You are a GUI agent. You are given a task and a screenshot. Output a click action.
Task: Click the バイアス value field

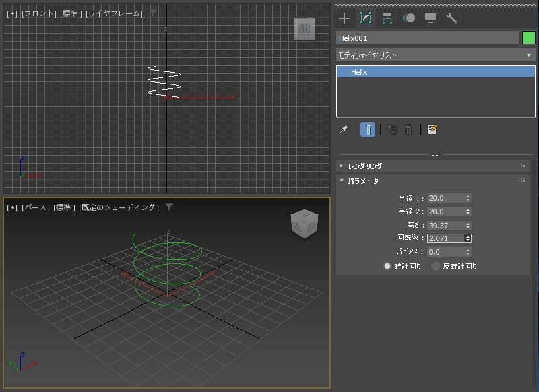click(446, 252)
